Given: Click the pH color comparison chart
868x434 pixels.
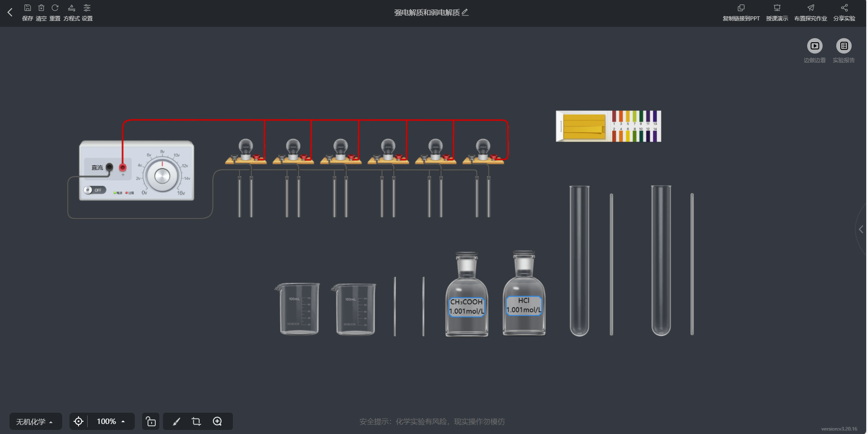Looking at the screenshot, I should click(x=636, y=126).
